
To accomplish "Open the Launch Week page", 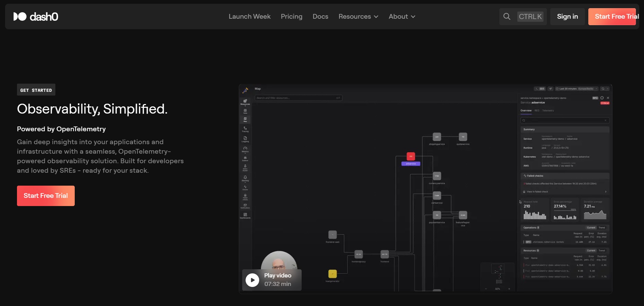I will [250, 16].
